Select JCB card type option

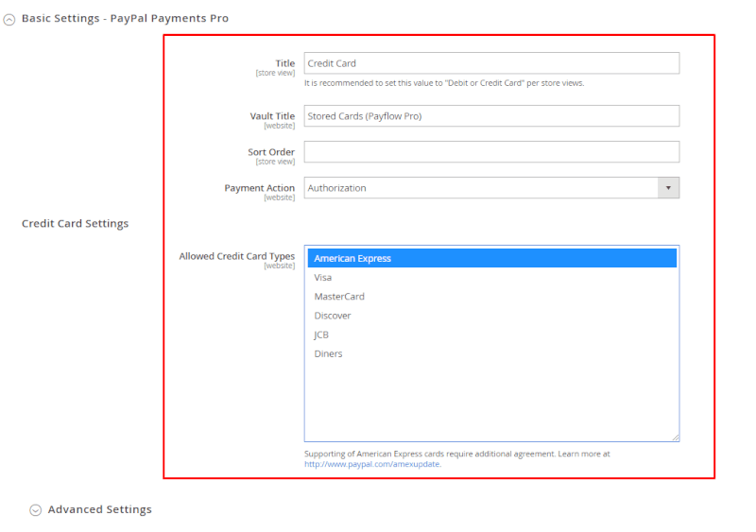coord(491,335)
